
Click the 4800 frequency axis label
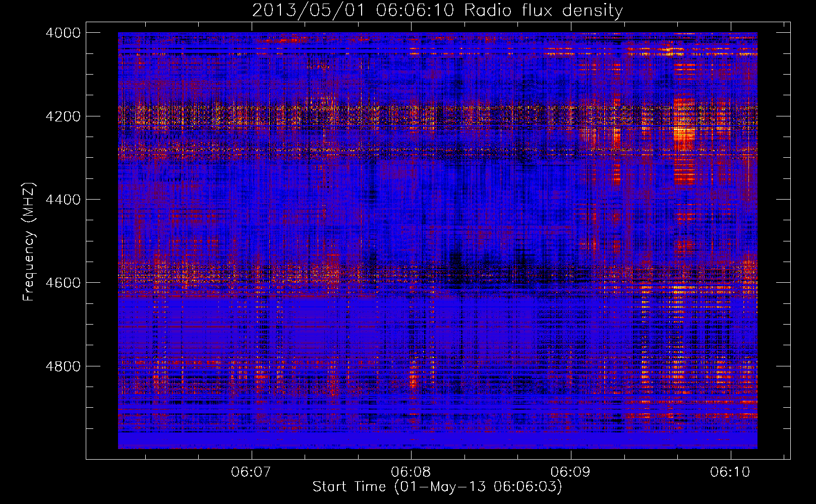pos(63,366)
